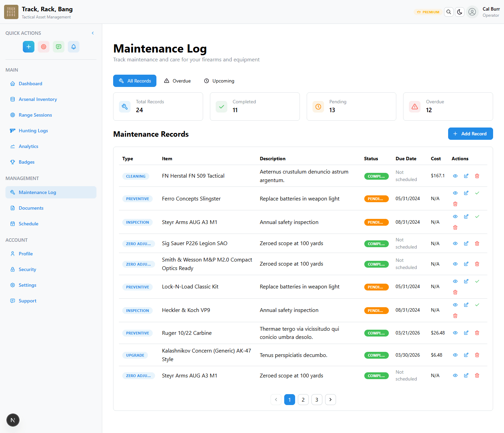Click the UPGRADE type tag
Image resolution: width=504 pixels, height=433 pixels.
pyautogui.click(x=135, y=355)
